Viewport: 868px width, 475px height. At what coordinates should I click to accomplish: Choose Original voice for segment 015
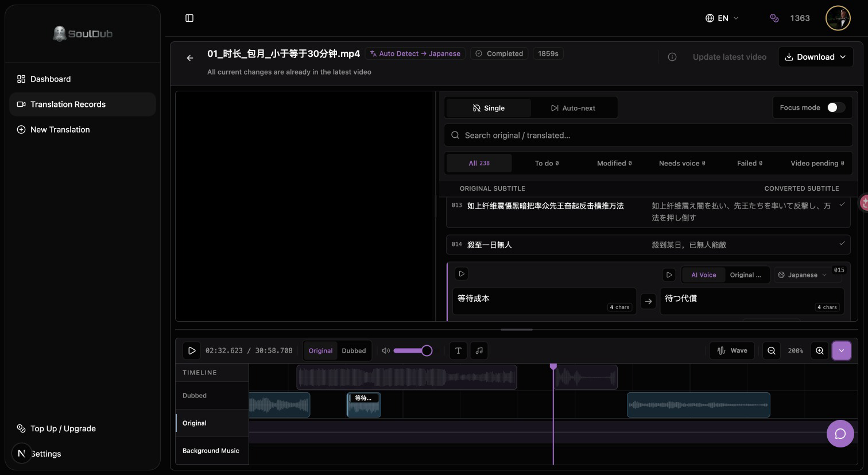coord(745,275)
